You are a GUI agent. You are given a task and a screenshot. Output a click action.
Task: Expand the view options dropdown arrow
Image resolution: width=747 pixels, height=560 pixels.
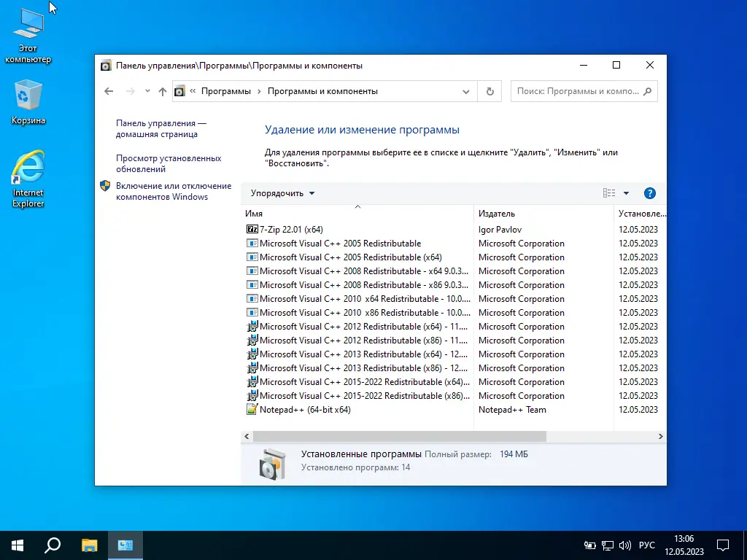click(626, 193)
